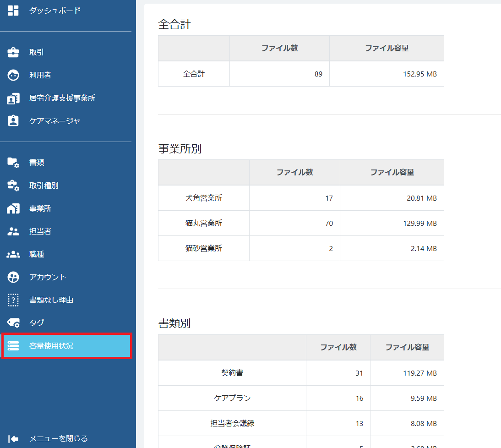501x448 pixels.
Task: Select the 書類 folder gear icon
Action: [x=13, y=162]
